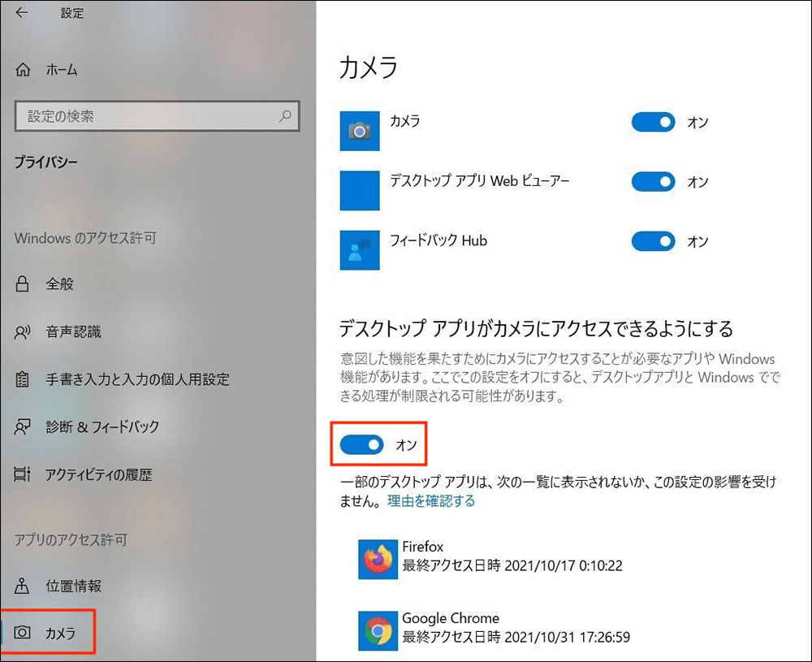This screenshot has height=662, width=812.
Task: Click the location info icon
Action: [x=22, y=586]
